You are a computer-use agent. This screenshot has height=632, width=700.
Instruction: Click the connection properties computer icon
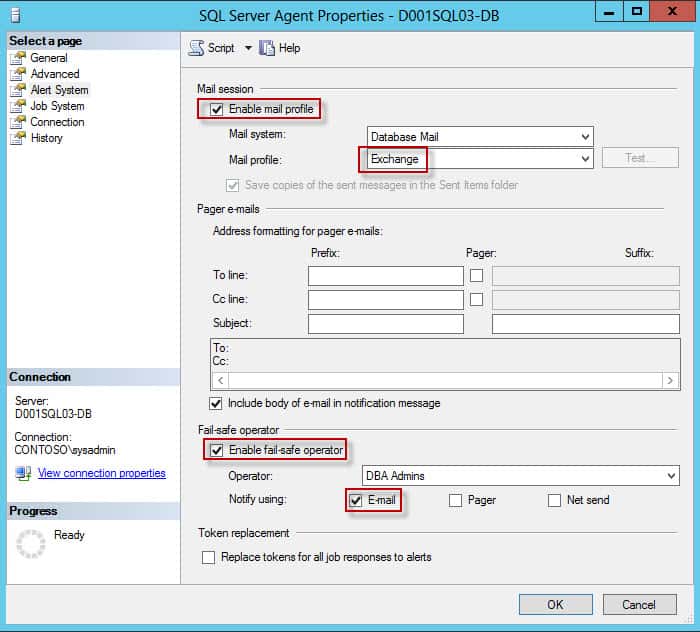click(23, 473)
